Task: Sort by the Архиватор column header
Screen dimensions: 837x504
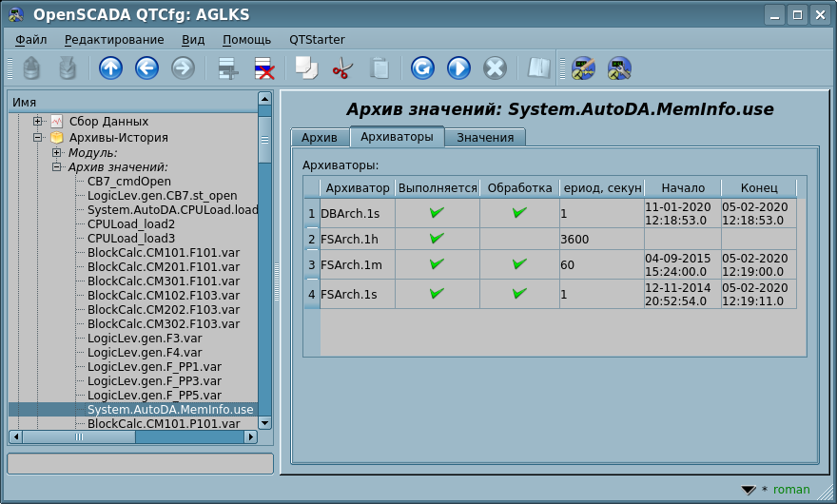Action: 358,187
